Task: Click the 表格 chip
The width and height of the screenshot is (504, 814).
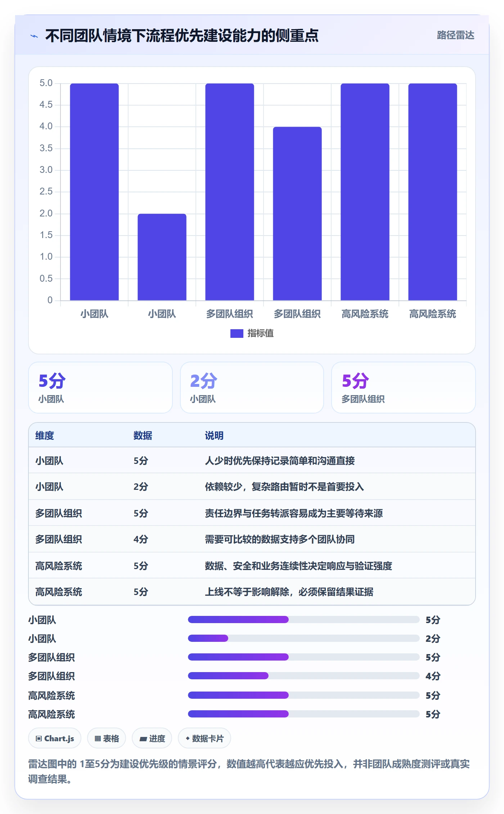Action: 107,738
